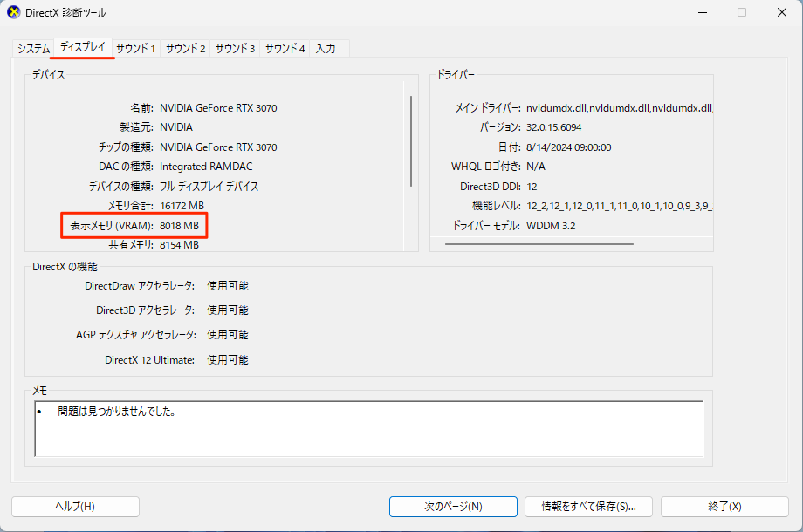This screenshot has height=532, width=803.
Task: Click the DirectX icon in the title bar
Action: (x=14, y=12)
